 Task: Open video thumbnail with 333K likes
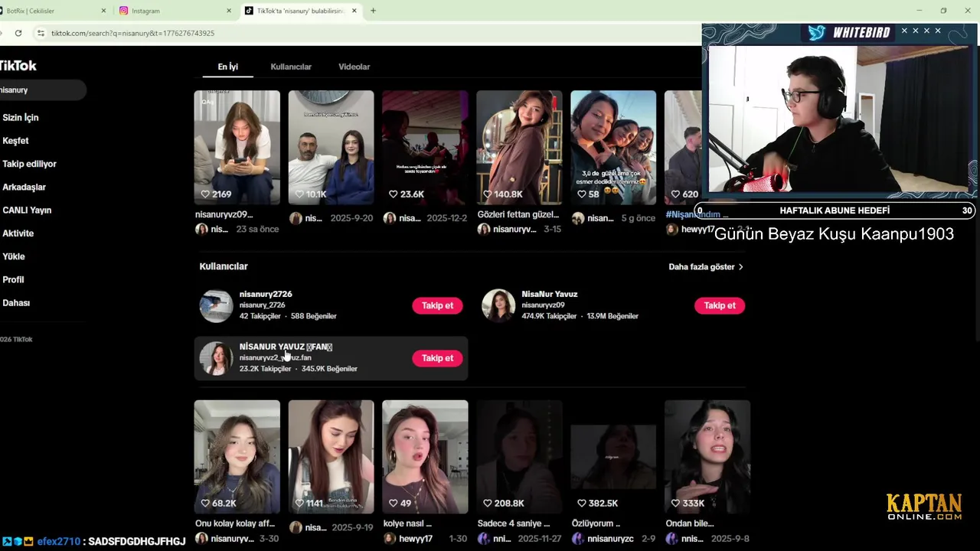tap(707, 456)
